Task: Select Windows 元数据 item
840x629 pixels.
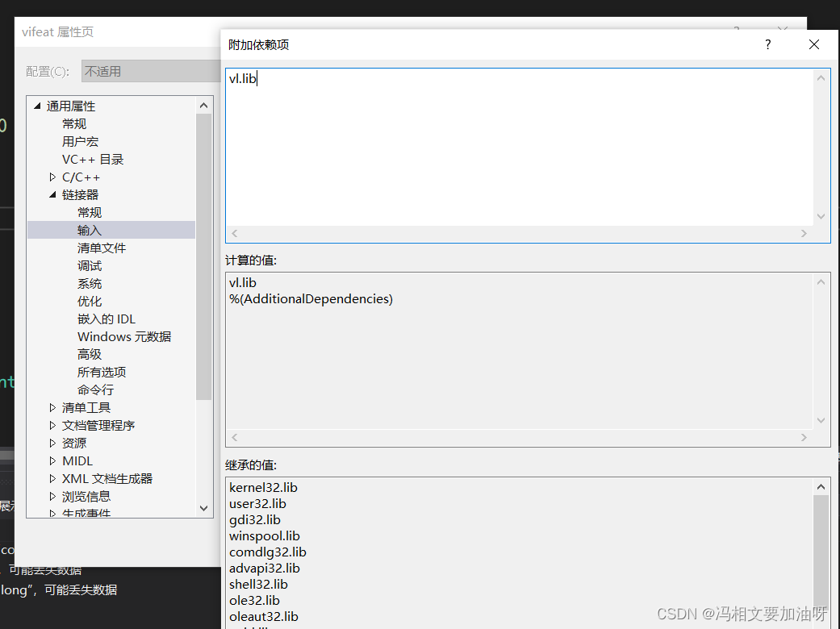Action: 124,337
